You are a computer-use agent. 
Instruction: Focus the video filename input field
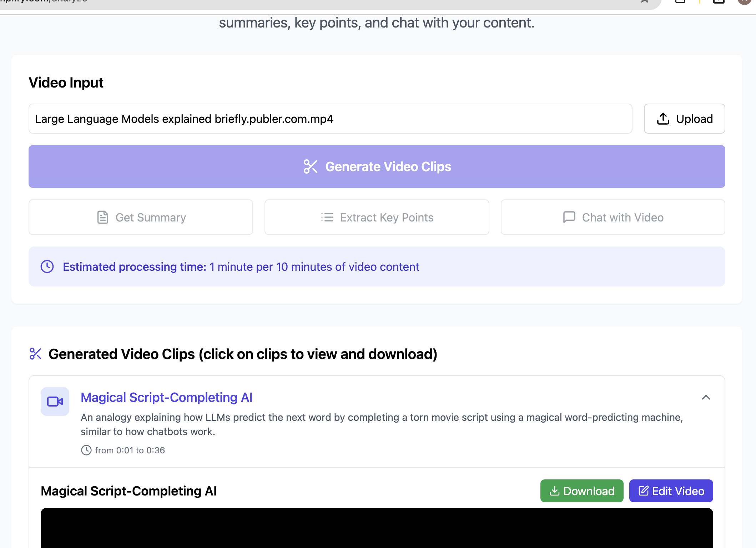[330, 119]
